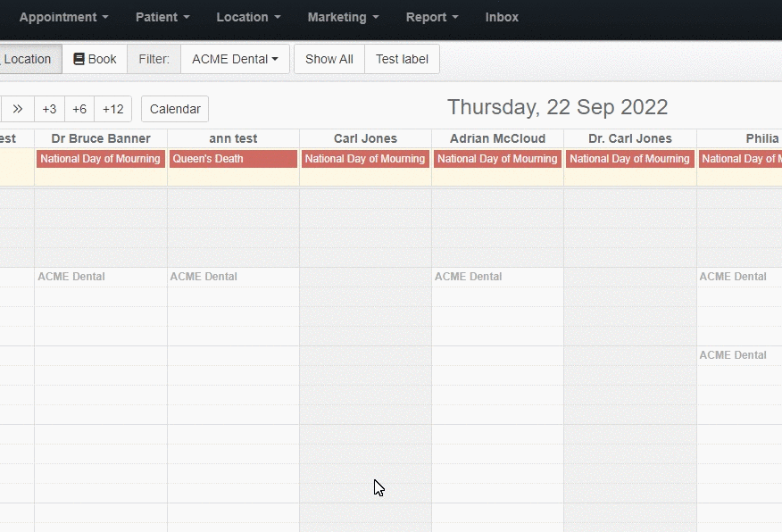Expand the ACME Dental filter dropdown
The width and height of the screenshot is (782, 532).
[235, 59]
